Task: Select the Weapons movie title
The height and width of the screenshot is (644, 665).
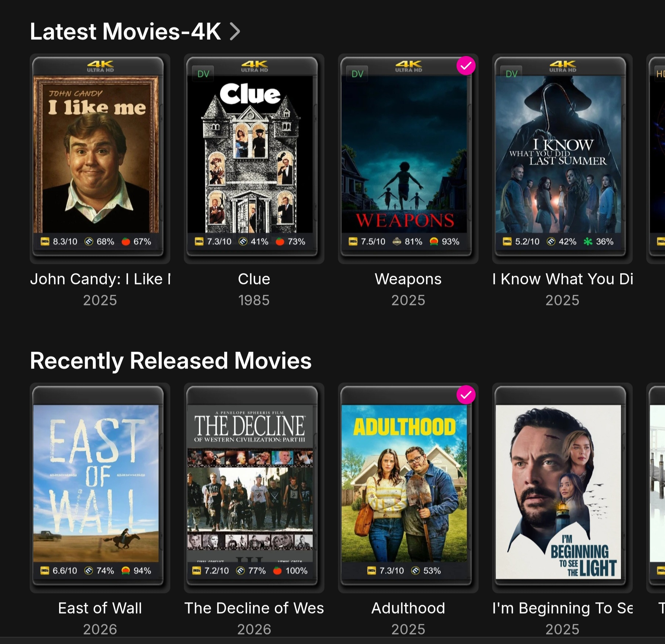Action: tap(408, 279)
